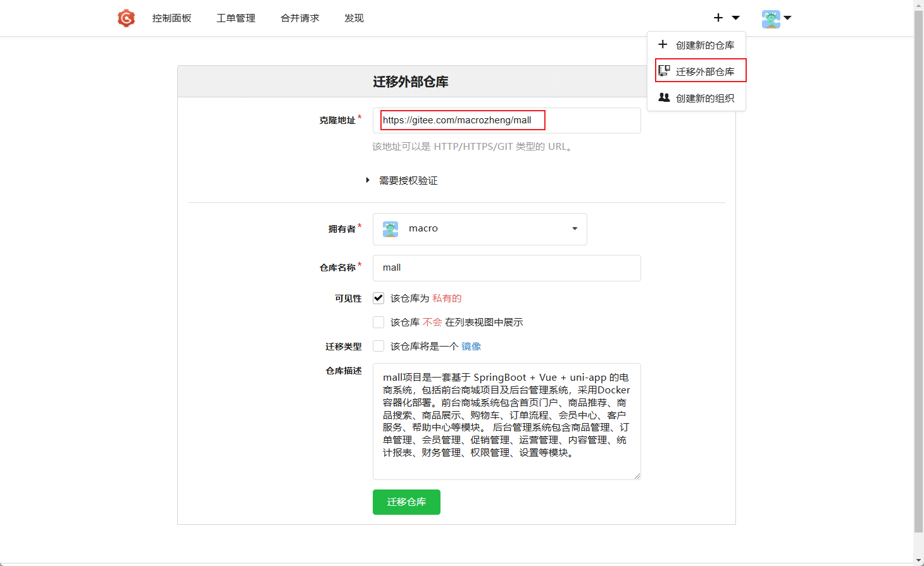The width and height of the screenshot is (924, 566).
Task: Click the migrate icon beside 迁移外部仓库
Action: pos(664,71)
